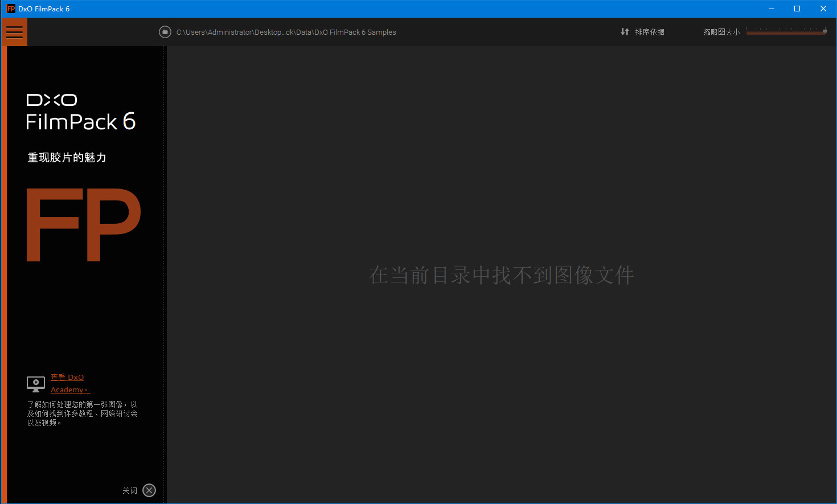Click the empty browser area message text

pos(500,275)
